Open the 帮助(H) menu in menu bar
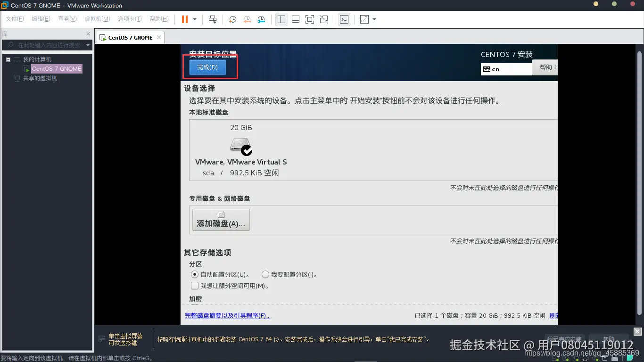The height and width of the screenshot is (362, 644). pos(159,19)
